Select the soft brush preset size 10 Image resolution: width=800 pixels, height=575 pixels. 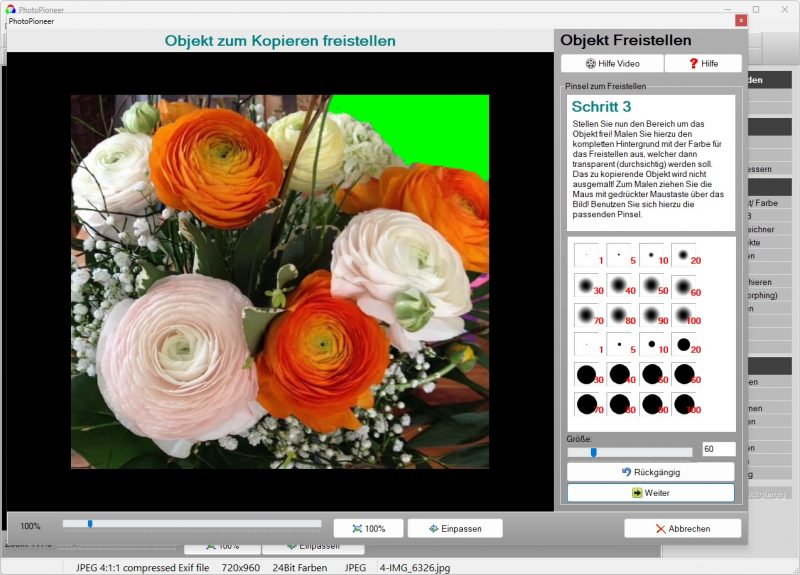652,255
